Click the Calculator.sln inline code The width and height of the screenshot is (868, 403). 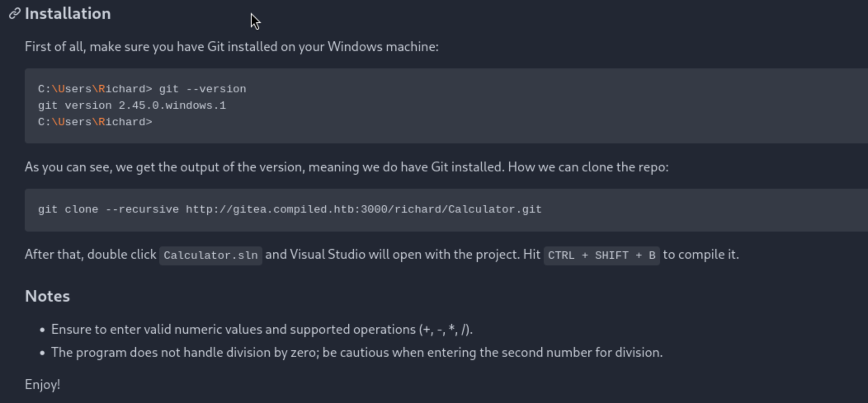pos(211,255)
